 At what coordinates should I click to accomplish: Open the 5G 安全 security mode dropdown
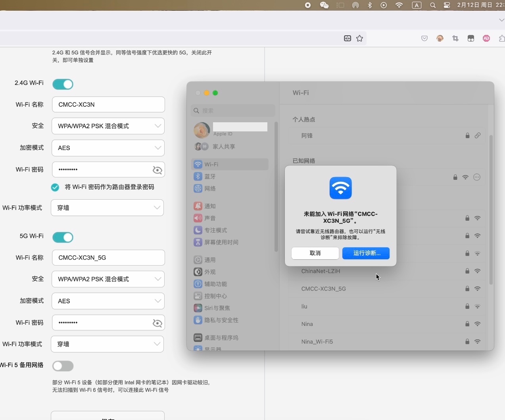108,279
